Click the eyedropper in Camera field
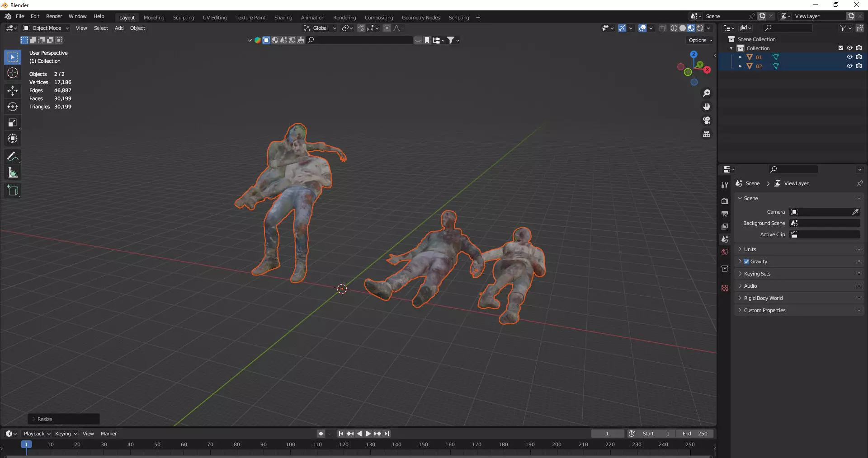The height and width of the screenshot is (458, 868). [x=855, y=212]
